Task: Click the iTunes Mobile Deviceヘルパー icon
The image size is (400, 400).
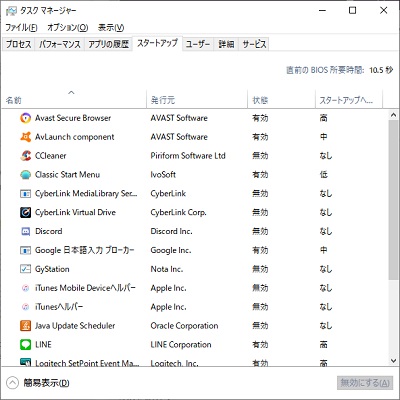Action: [25, 288]
